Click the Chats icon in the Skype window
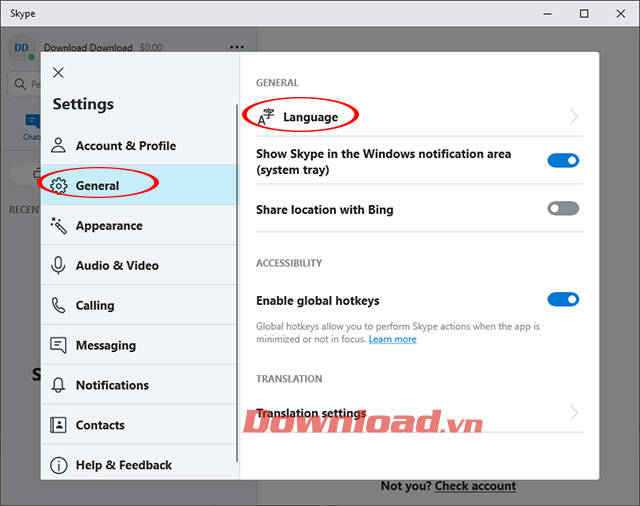The image size is (640, 506). [x=32, y=122]
